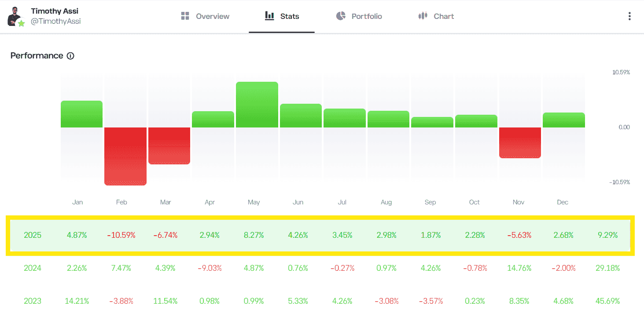Click the Overview grid icon
644x320 pixels.
(x=185, y=16)
